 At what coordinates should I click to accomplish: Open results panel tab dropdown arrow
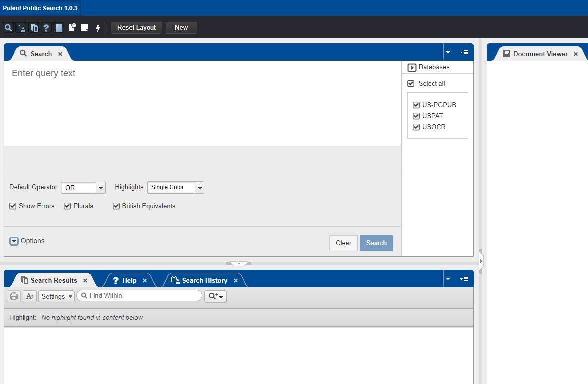[x=448, y=279]
